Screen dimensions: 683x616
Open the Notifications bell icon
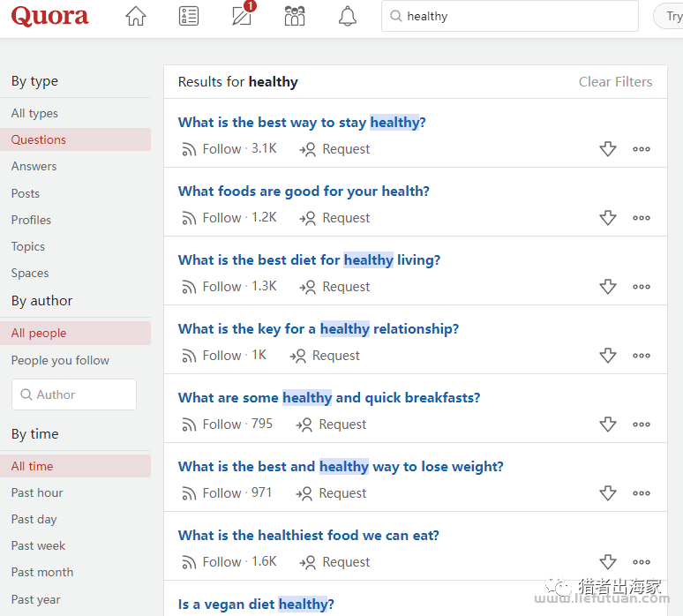pos(348,16)
